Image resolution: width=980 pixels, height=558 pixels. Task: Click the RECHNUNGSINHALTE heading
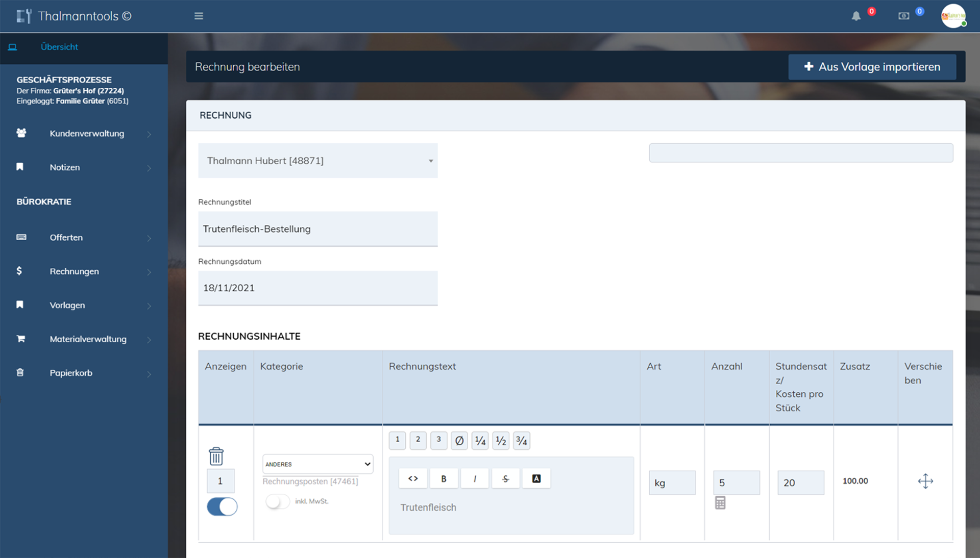(x=249, y=336)
